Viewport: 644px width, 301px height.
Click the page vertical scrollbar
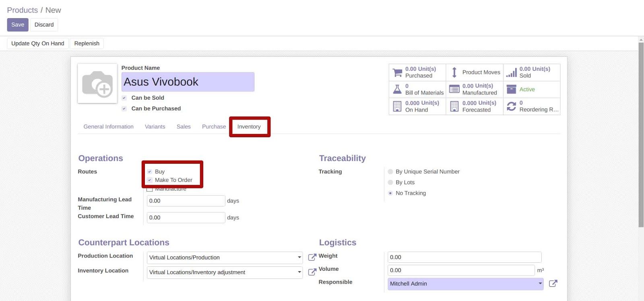641,134
